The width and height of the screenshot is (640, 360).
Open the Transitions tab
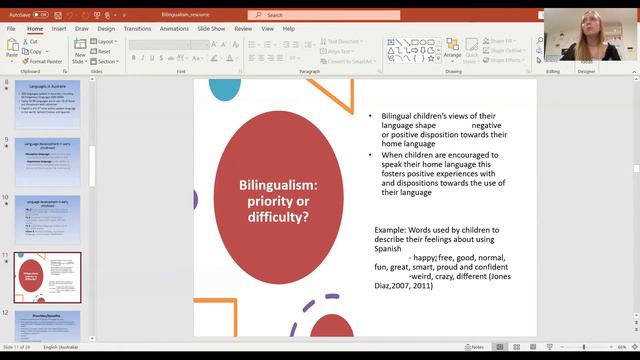point(137,29)
